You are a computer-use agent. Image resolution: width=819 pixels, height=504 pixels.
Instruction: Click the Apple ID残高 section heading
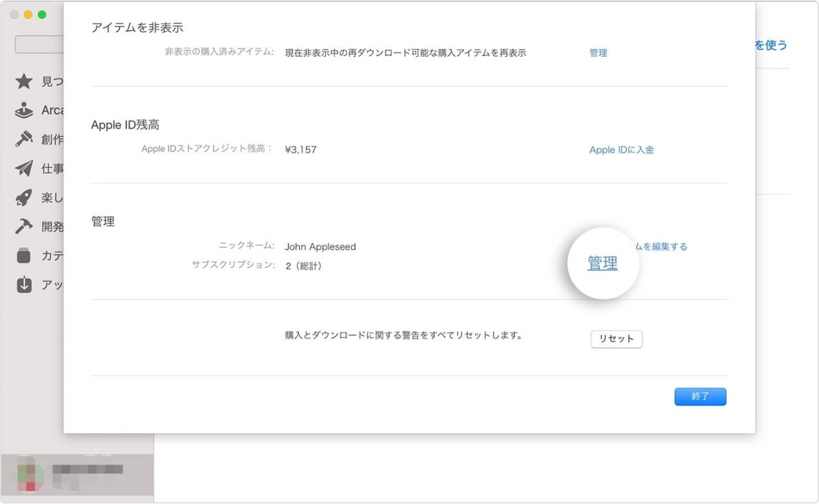125,125
